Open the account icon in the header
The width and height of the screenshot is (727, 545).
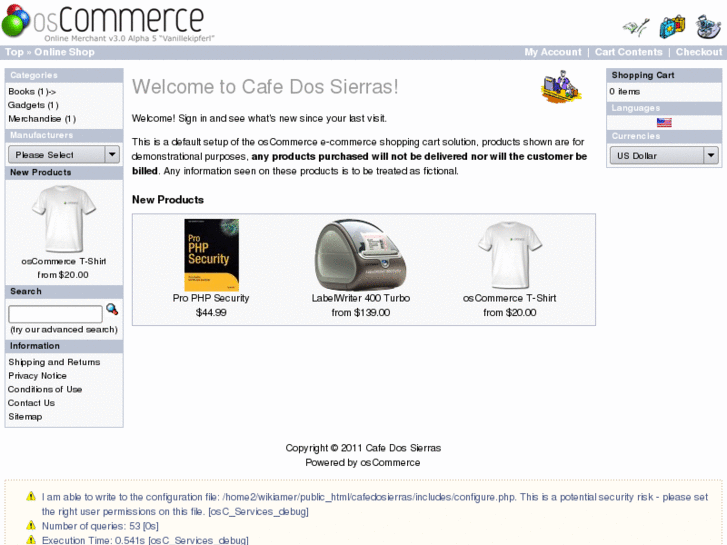point(635,27)
